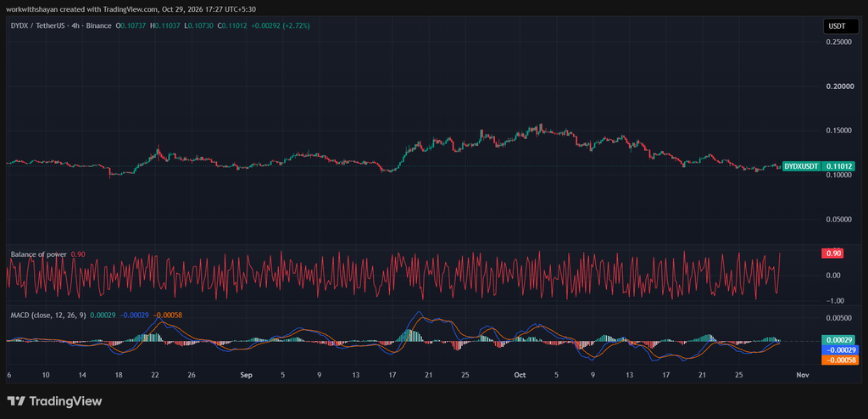Click the 14 date label on time axis
Viewport: 868px width, 419px height.
[x=82, y=375]
